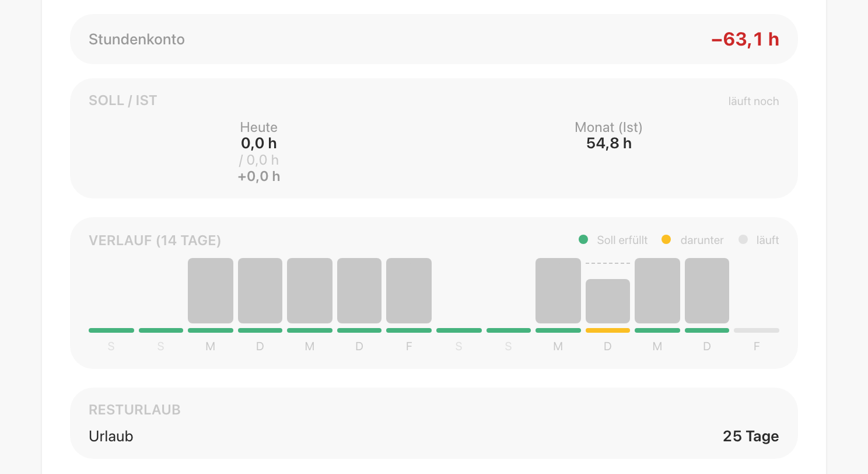Image resolution: width=868 pixels, height=474 pixels.
Task: Click the 25 Tage vacation value
Action: [x=751, y=436]
